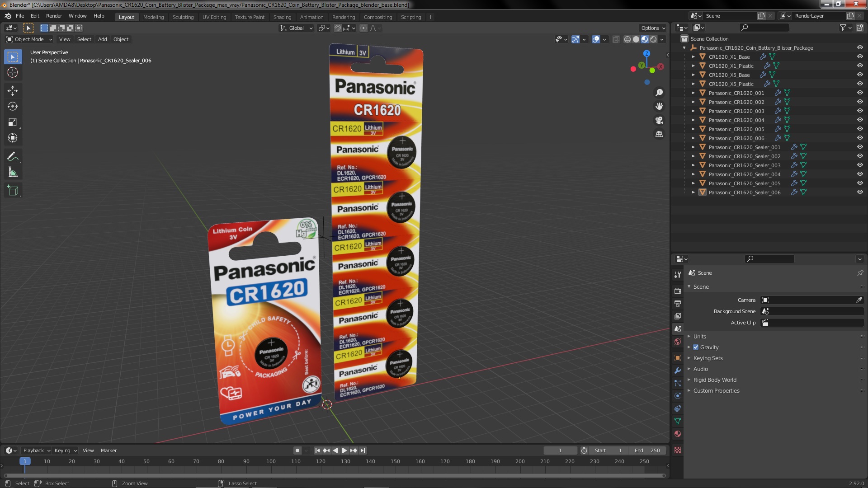Open the Object properties tab
The width and height of the screenshot is (868, 488).
677,357
